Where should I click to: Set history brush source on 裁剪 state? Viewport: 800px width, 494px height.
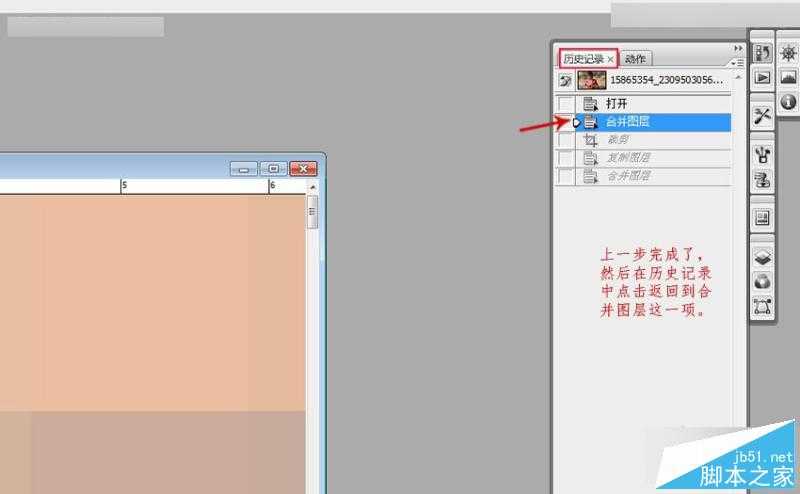pos(566,140)
